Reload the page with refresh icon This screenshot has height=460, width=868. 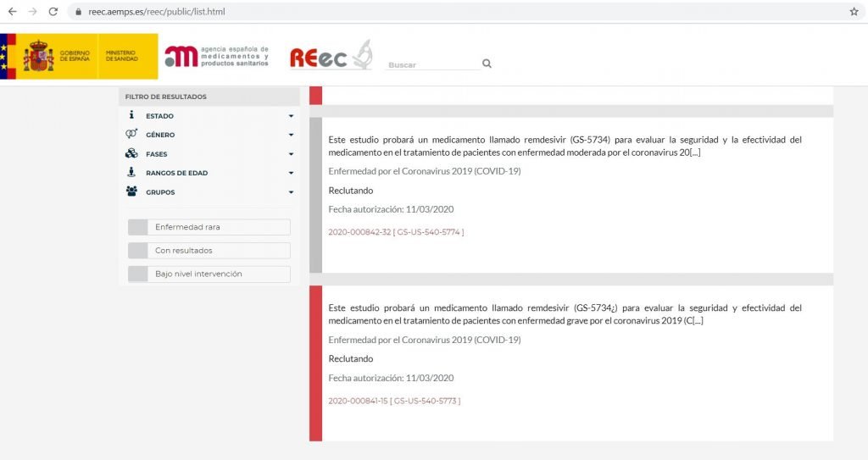[x=53, y=12]
